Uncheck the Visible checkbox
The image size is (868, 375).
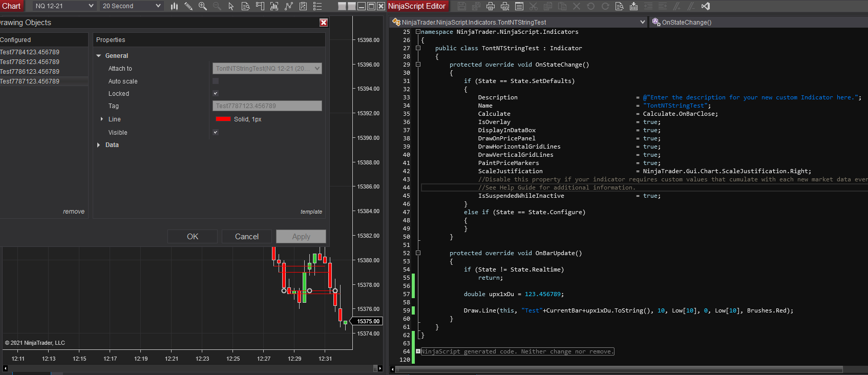pos(216,133)
